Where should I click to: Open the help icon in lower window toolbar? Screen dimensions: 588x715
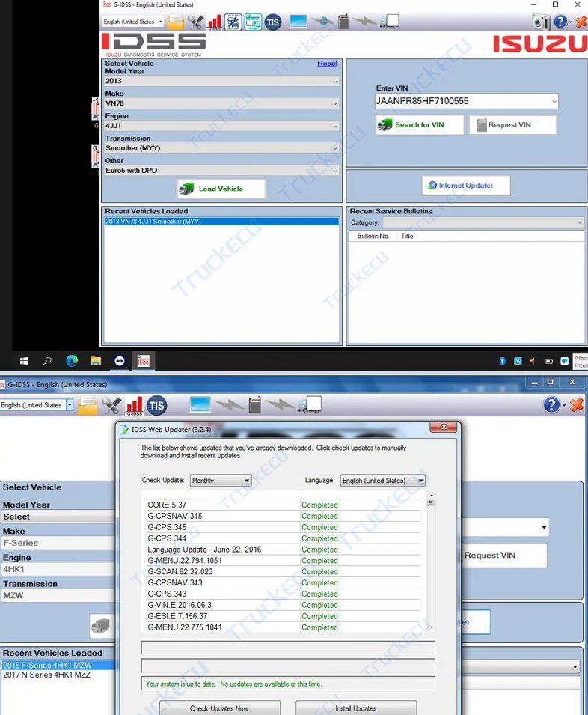point(553,405)
